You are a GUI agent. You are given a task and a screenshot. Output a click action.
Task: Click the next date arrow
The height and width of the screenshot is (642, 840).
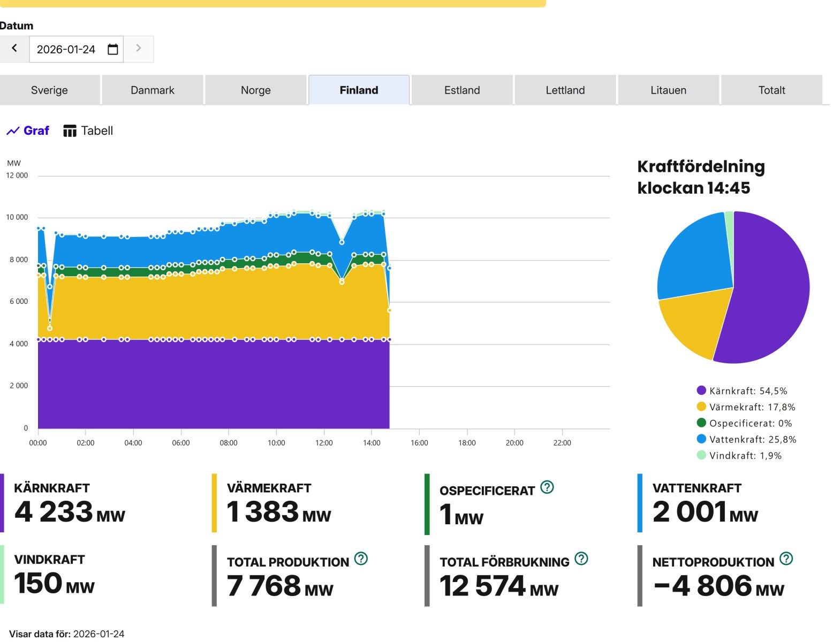(x=138, y=49)
